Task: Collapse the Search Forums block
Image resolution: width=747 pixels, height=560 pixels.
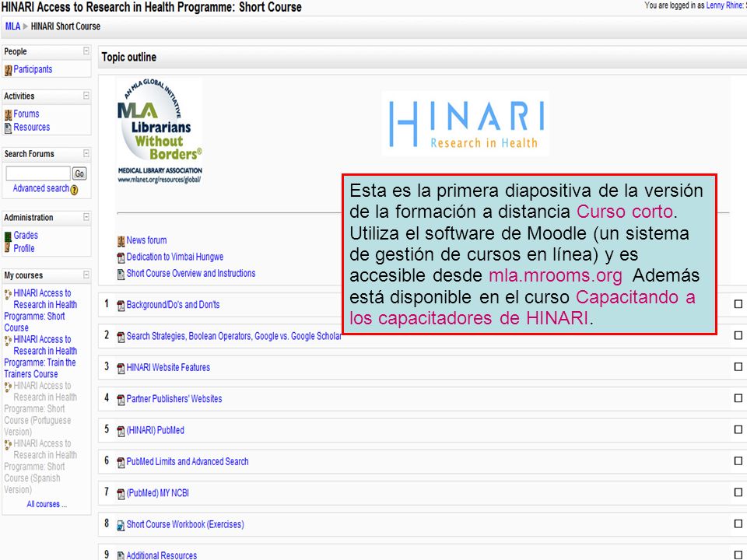Action: pos(86,153)
